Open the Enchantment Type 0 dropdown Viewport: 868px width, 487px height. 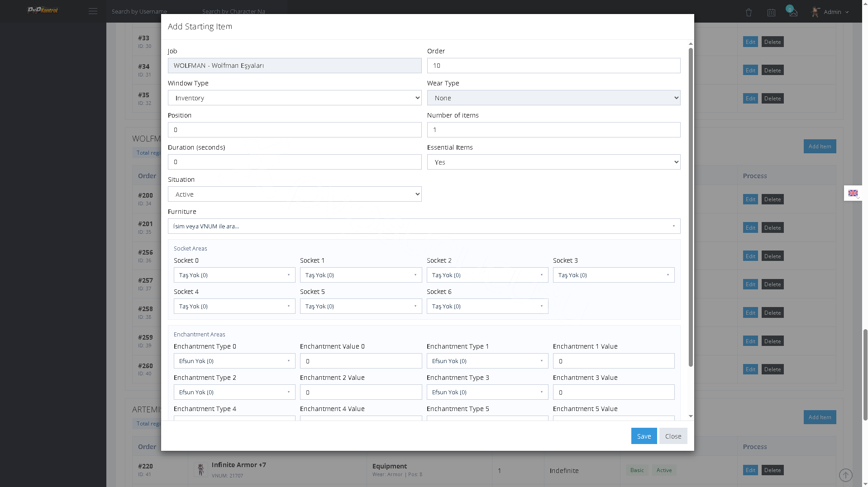tap(234, 361)
